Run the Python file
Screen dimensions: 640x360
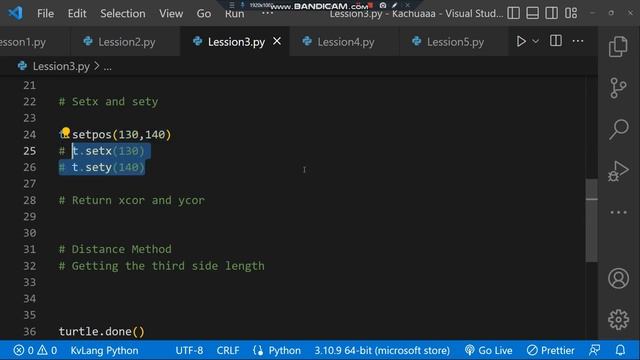[x=521, y=41]
